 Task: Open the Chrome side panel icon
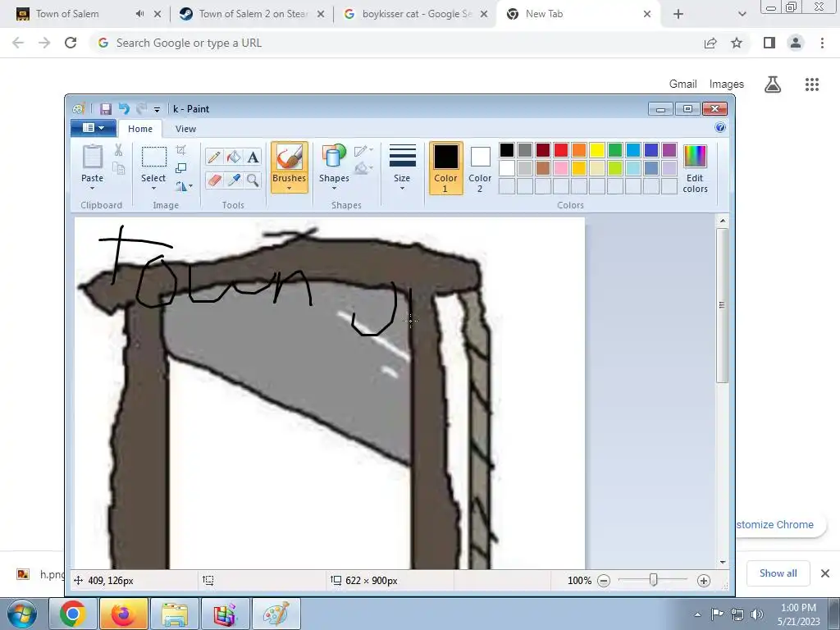point(769,43)
